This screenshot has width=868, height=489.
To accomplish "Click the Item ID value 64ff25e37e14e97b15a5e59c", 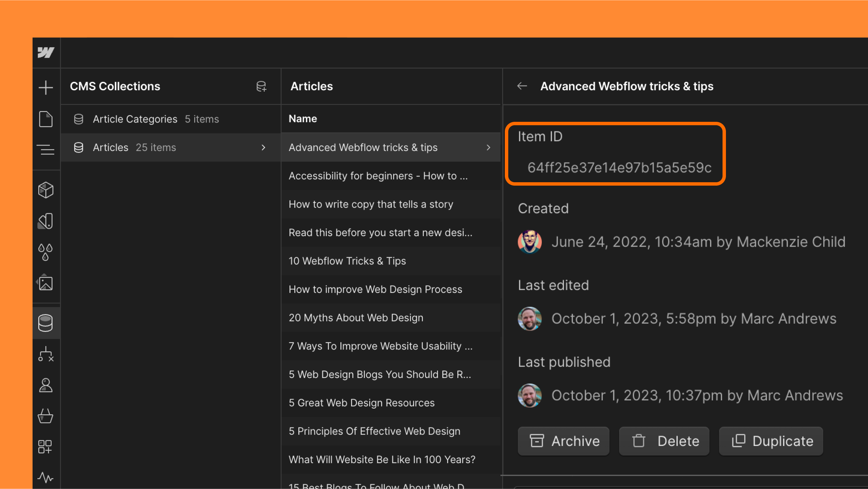I will pyautogui.click(x=619, y=168).
